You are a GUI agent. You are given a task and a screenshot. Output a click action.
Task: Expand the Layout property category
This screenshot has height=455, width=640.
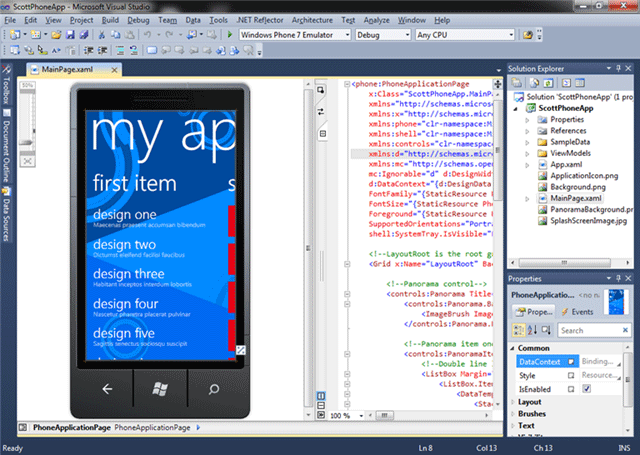[x=529, y=402]
